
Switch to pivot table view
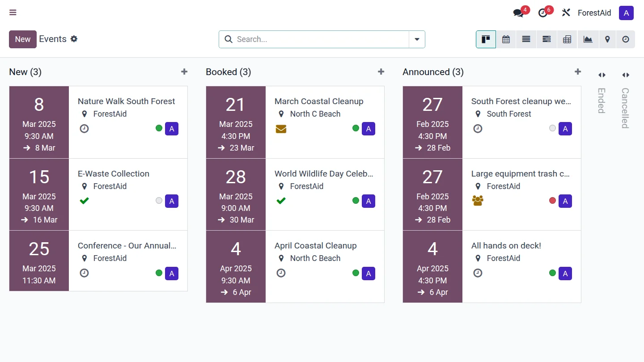(567, 39)
